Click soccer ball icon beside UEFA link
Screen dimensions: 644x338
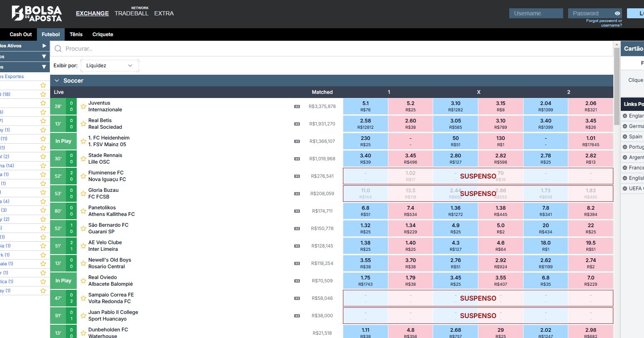pyautogui.click(x=625, y=189)
